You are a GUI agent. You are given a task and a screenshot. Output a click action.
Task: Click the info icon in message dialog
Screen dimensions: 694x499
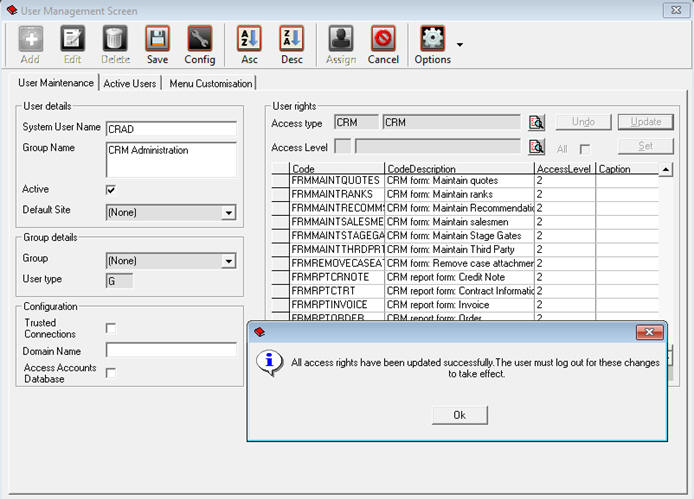(x=269, y=363)
